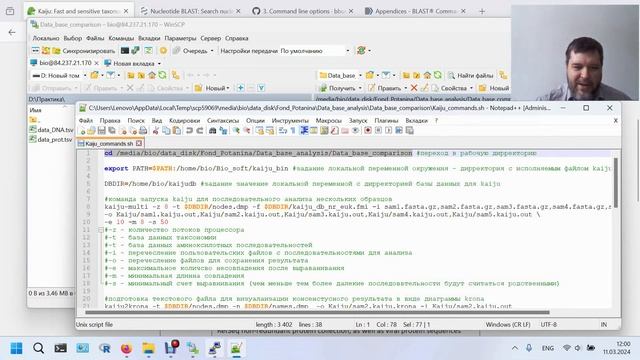Toggle Show All Characters pilcrow icon
This screenshot has width=640, height=360.
[293, 131]
